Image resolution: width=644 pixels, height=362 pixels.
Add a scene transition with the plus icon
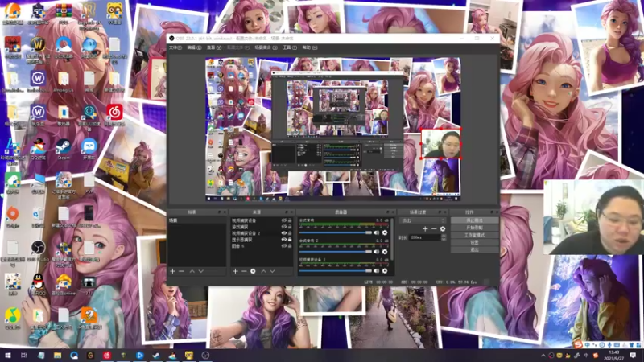pyautogui.click(x=425, y=229)
